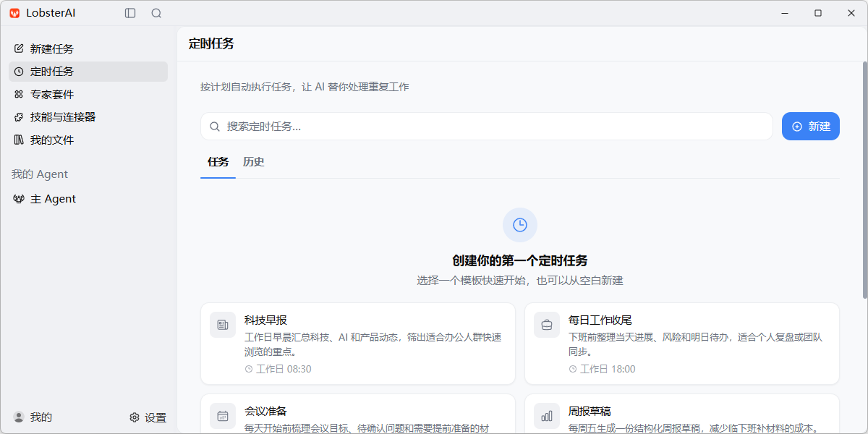The height and width of the screenshot is (434, 868).
Task: Choose the 会议准备 template card
Action: pyautogui.click(x=358, y=414)
